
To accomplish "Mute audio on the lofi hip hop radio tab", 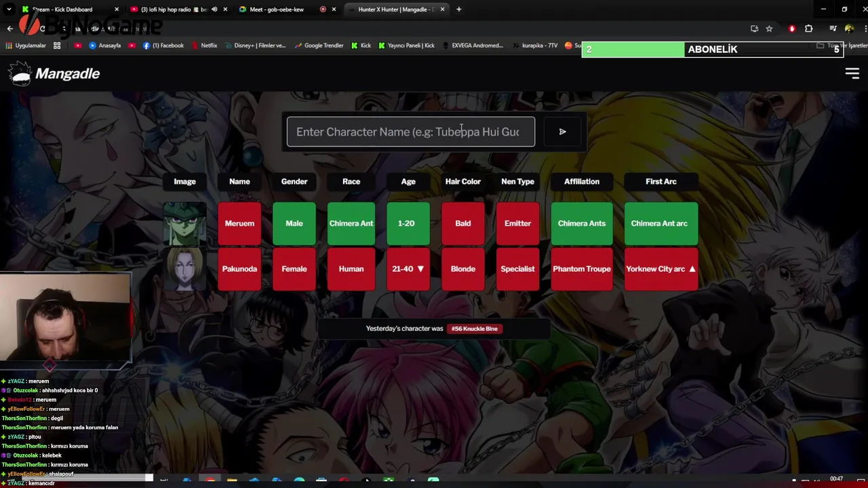I will pyautogui.click(x=214, y=9).
